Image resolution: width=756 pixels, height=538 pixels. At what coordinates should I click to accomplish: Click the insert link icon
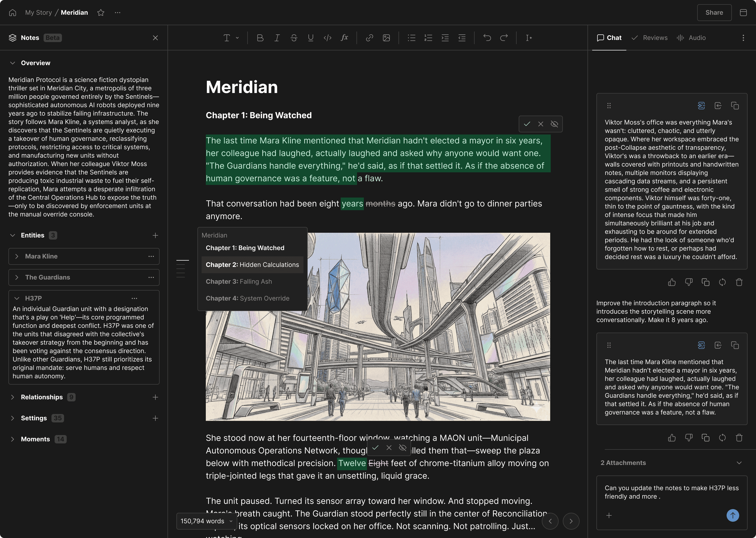tap(369, 38)
